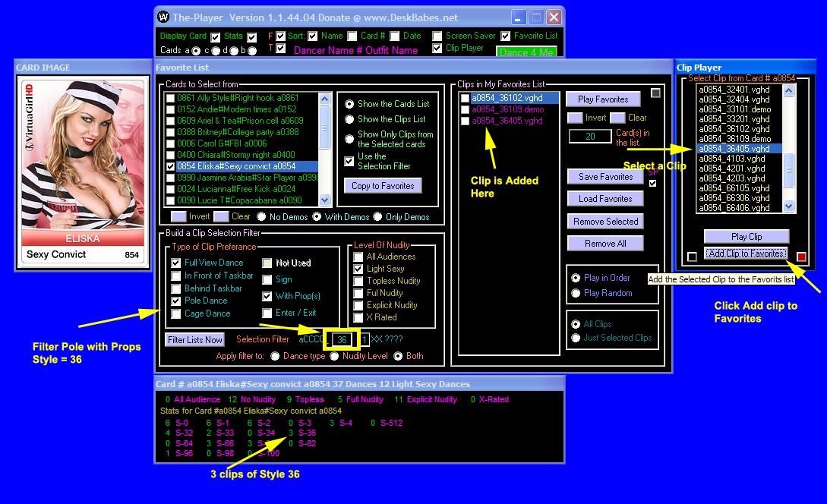Click the Remove Selected button
Image resolution: width=827 pixels, height=504 pixels.
click(x=605, y=222)
